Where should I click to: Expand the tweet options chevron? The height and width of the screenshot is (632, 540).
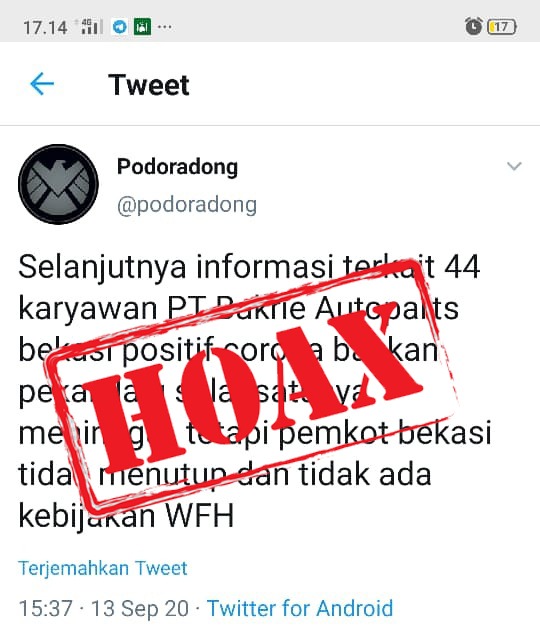pos(514,166)
